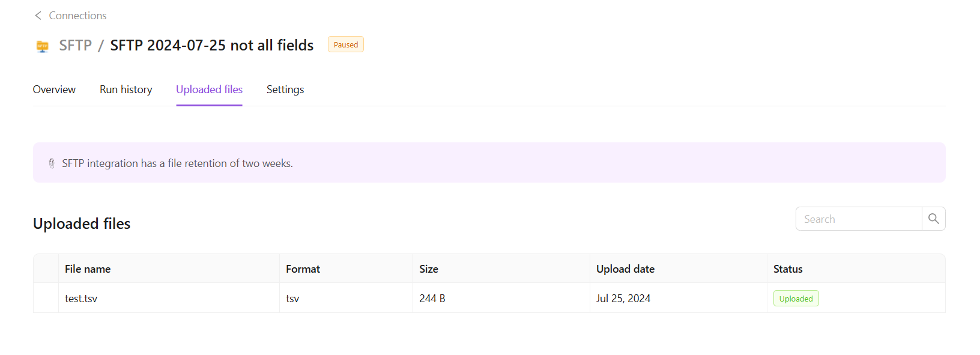This screenshot has height=355, width=980.
Task: Click the Jul 25, 2024 upload date cell
Action: pos(623,299)
